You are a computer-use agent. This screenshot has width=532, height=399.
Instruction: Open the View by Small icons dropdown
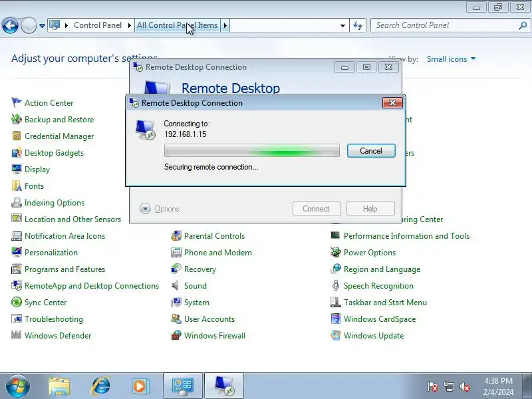click(x=451, y=59)
